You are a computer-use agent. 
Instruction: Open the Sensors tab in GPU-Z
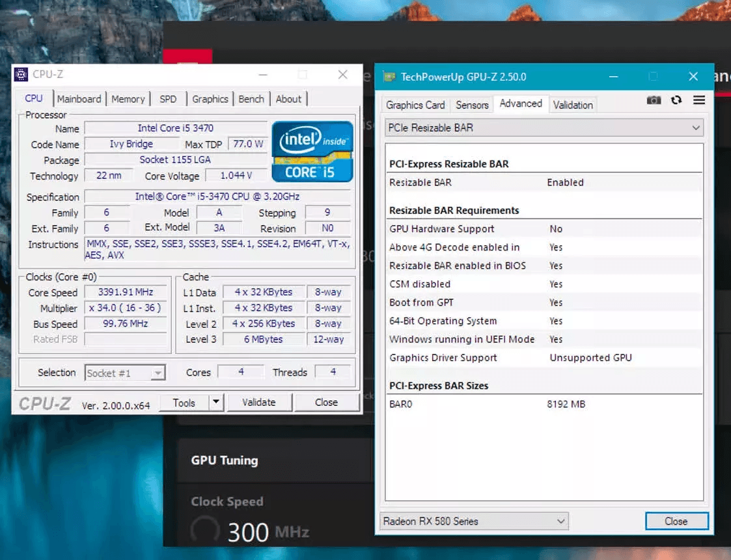[472, 105]
